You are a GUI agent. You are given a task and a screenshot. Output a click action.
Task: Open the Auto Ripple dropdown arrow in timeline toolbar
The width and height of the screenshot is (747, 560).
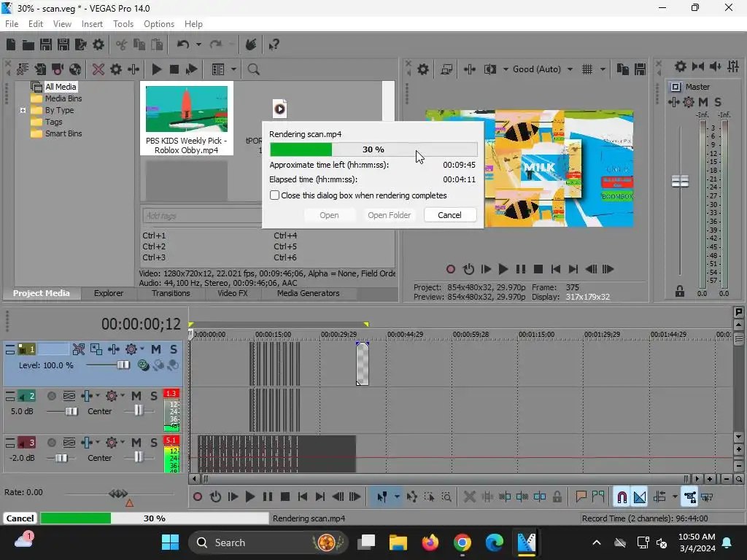pyautogui.click(x=675, y=497)
